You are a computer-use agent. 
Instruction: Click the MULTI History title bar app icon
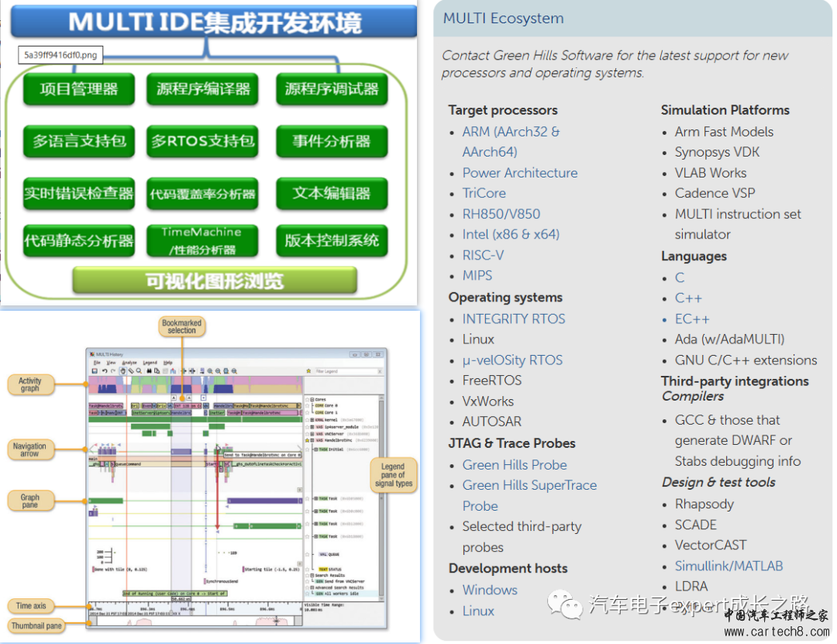tap(91, 354)
